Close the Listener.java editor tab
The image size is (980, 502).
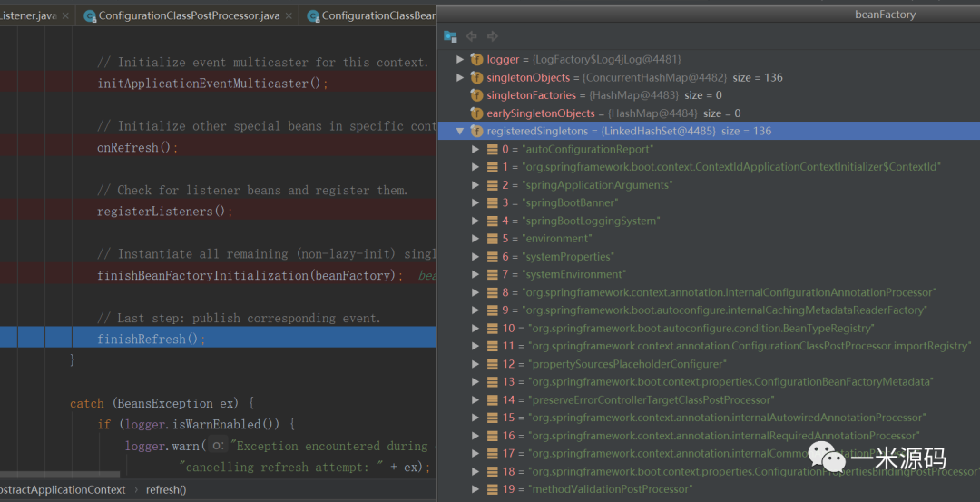point(65,16)
